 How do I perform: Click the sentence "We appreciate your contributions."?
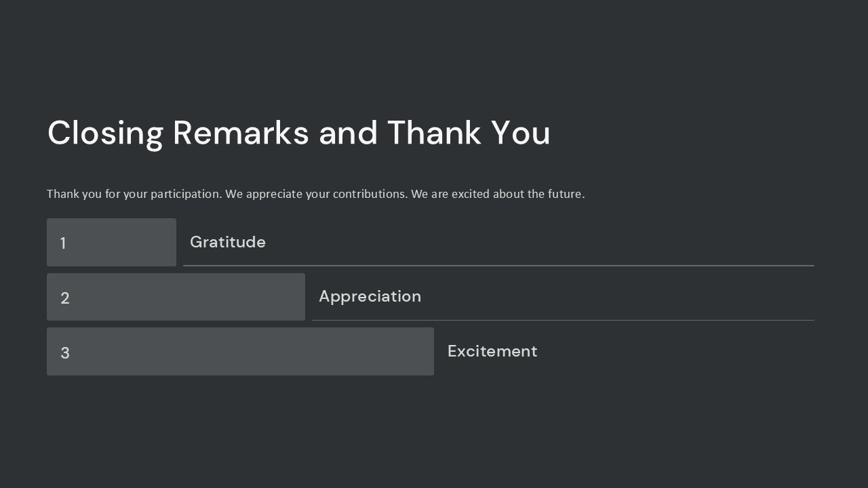click(x=317, y=194)
